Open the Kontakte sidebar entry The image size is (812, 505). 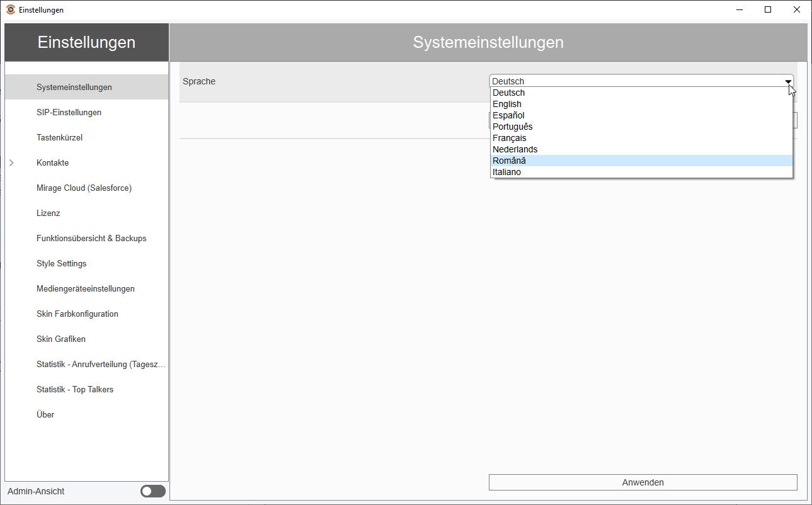87,162
